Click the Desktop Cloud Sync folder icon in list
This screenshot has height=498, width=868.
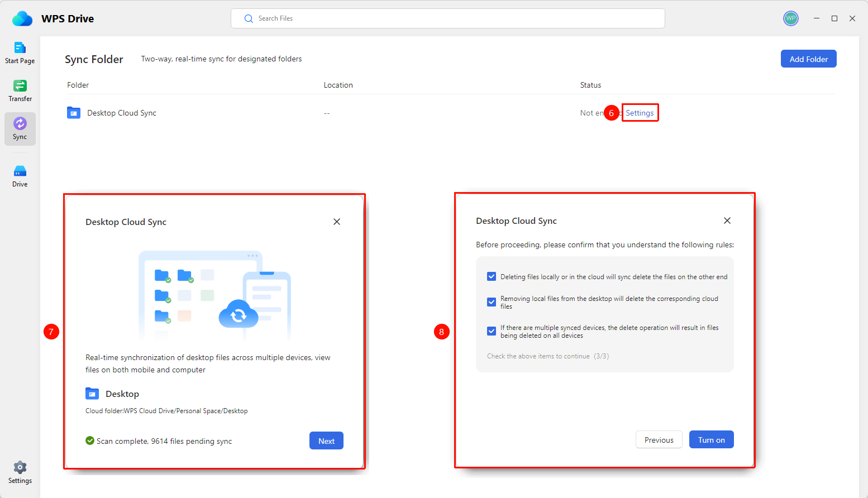[74, 113]
